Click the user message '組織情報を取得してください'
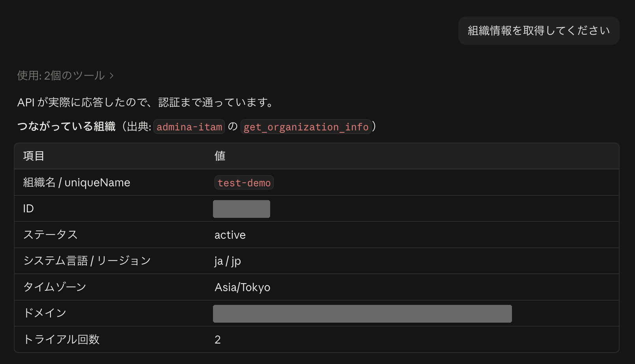 point(539,31)
